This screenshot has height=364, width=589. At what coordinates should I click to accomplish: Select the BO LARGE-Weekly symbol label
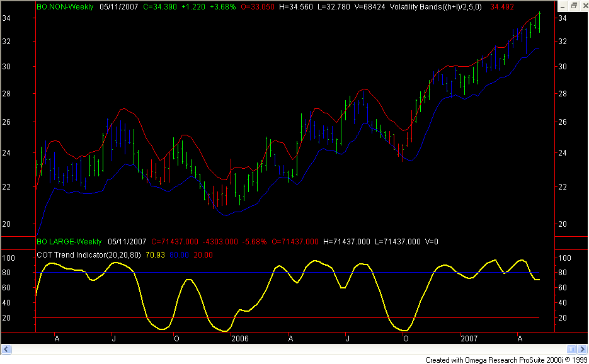click(x=69, y=242)
